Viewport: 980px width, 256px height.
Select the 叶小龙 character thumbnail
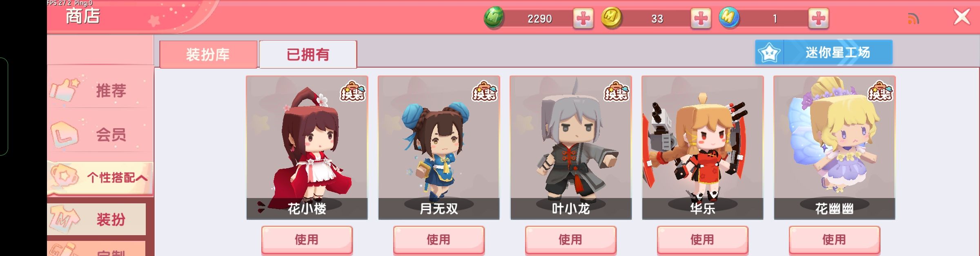point(571,147)
